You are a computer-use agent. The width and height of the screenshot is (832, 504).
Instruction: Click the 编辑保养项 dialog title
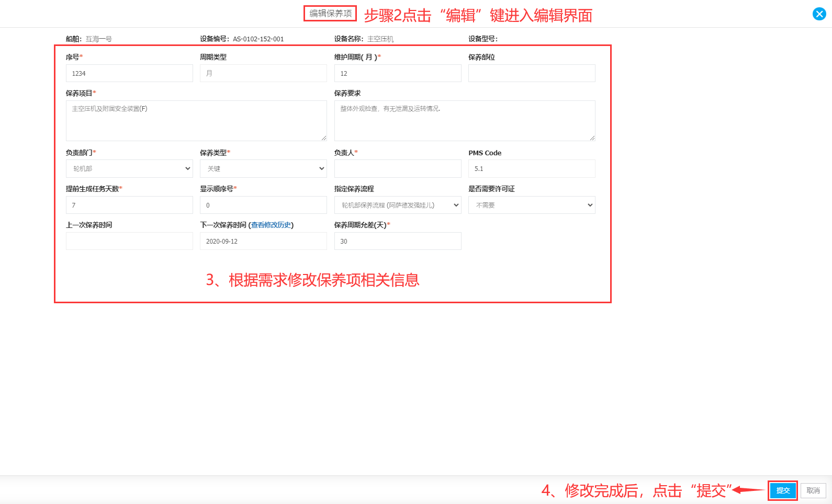click(330, 14)
